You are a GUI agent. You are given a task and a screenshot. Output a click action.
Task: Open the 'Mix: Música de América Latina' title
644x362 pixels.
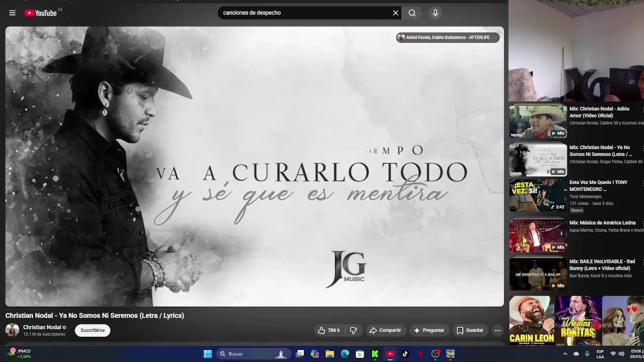pyautogui.click(x=602, y=223)
